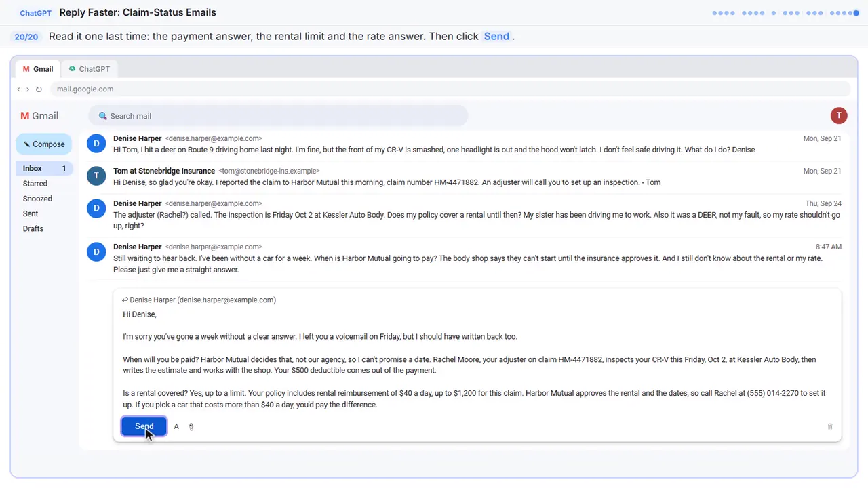868x488 pixels.
Task: Click the Inbox unread count 1
Action: coord(64,168)
